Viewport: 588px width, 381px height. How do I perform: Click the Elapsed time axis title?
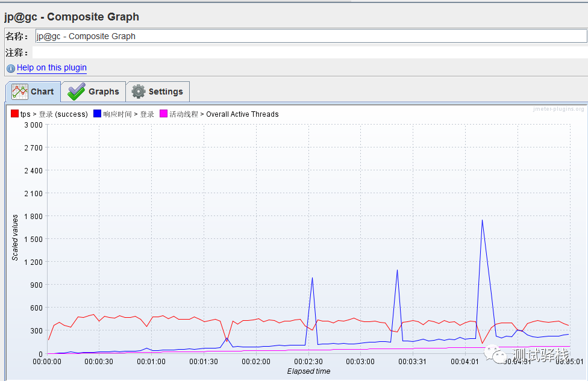pyautogui.click(x=308, y=371)
